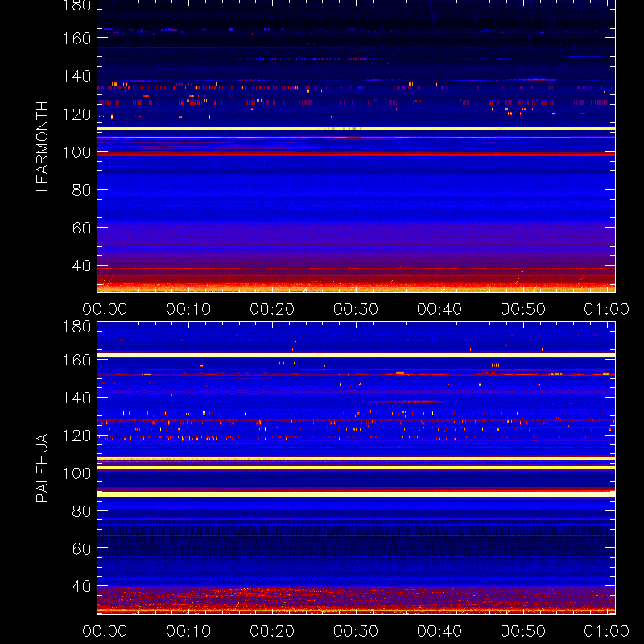This screenshot has width=644, height=644.
Task: Click the white band near 162 in Palehua spectrogram
Action: pyautogui.click(x=356, y=355)
